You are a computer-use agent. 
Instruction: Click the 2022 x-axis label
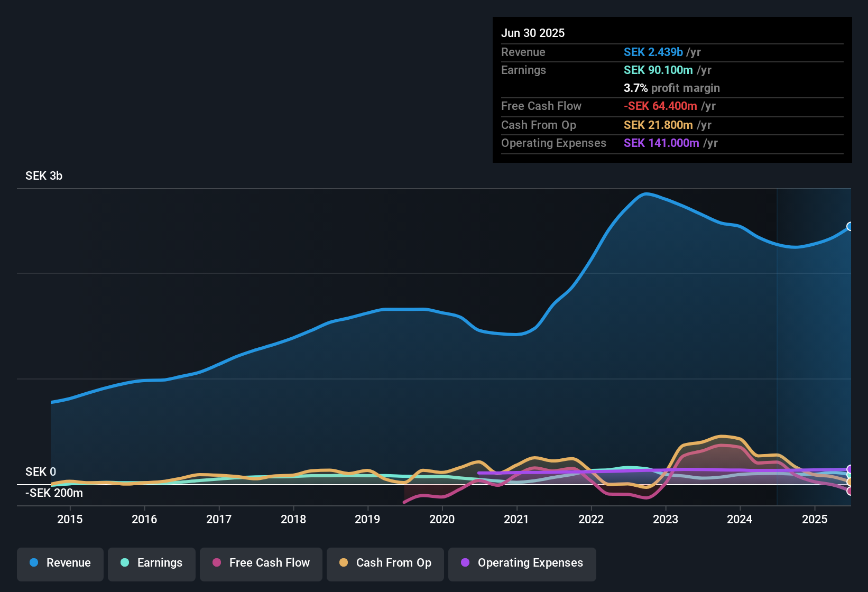[591, 519]
